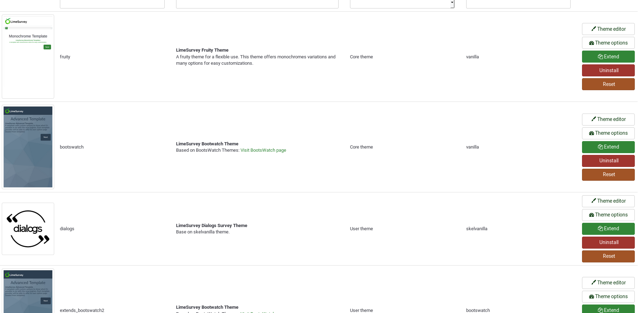Open the theme type filter dropdown
This screenshot has width=644, height=313.
pyautogui.click(x=402, y=4)
